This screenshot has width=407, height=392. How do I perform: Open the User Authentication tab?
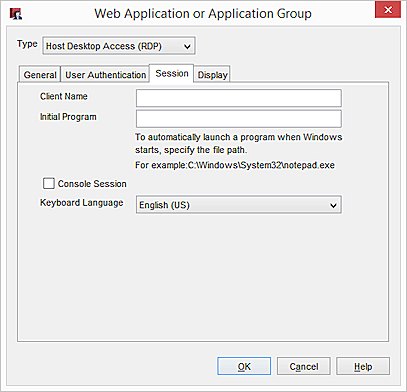tap(105, 74)
